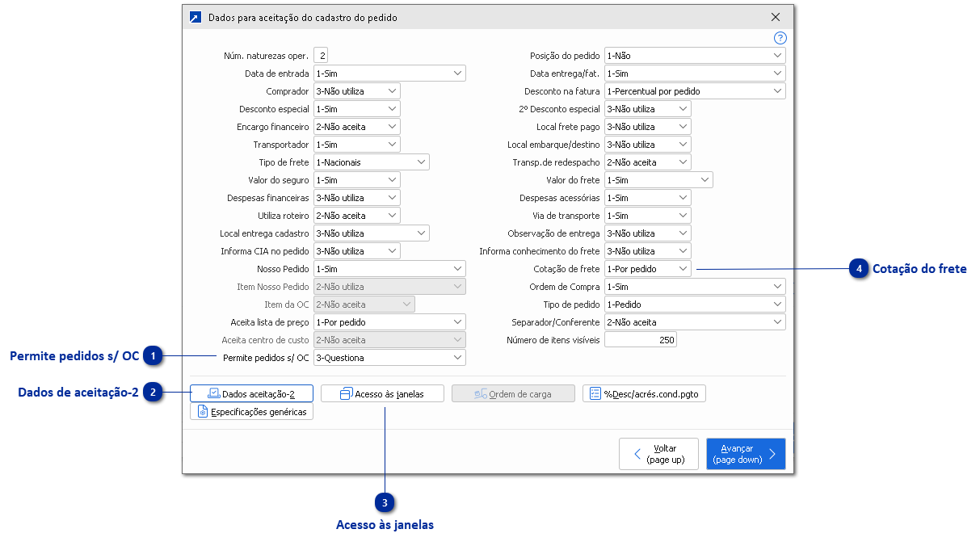This screenshot has height=546, width=980.
Task: Expand the Comprador dropdown
Action: click(392, 91)
